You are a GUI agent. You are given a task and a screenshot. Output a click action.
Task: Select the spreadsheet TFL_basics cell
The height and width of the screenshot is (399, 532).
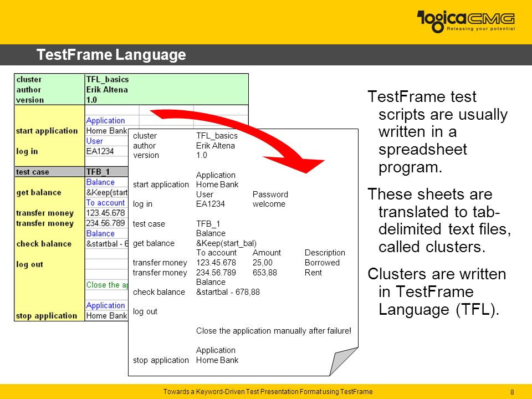point(107,79)
